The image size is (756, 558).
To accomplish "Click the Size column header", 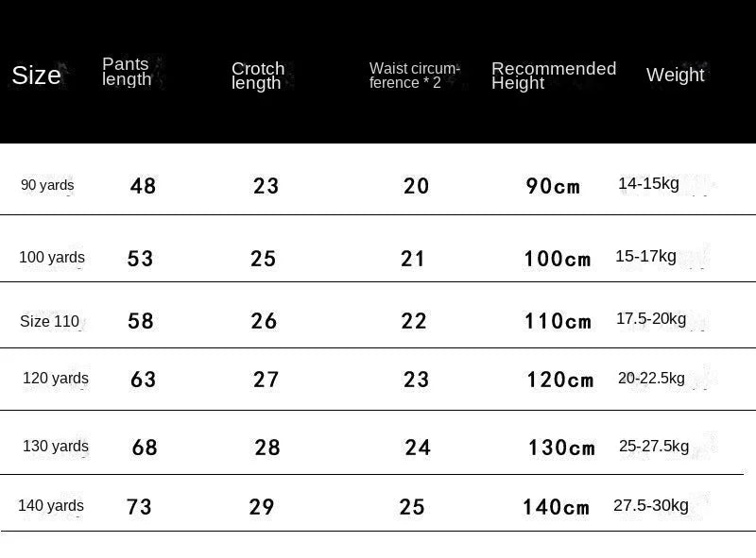I will pyautogui.click(x=36, y=76).
